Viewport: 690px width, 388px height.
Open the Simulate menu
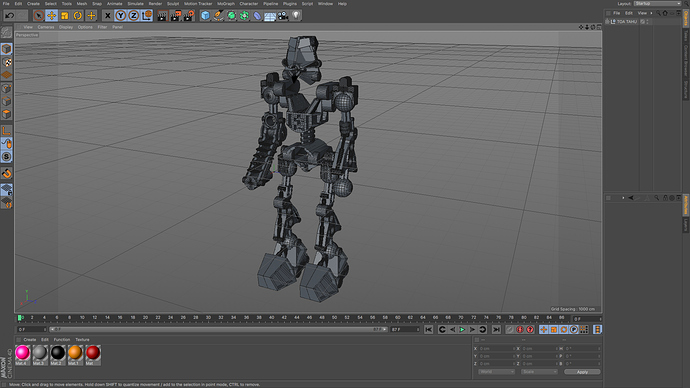coord(136,4)
